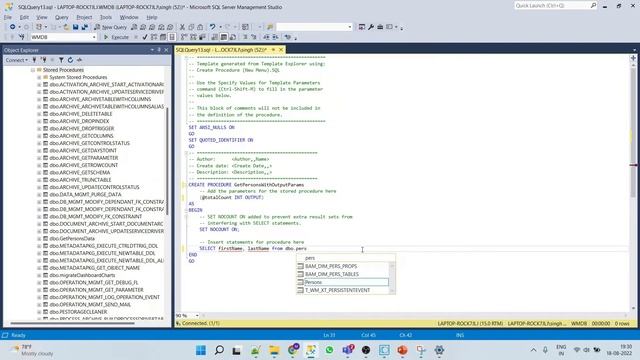This screenshot has width=640, height=360.
Task: Open the View menu
Action: 42,17
